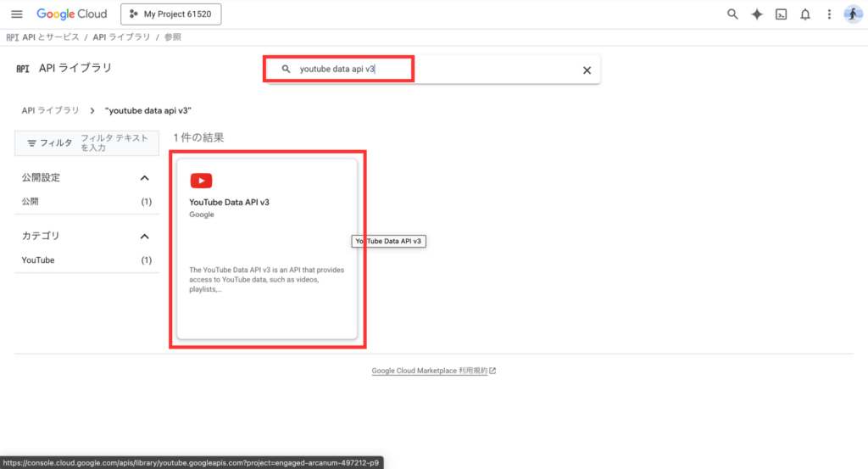
Task: Click the user account avatar
Action: click(853, 14)
